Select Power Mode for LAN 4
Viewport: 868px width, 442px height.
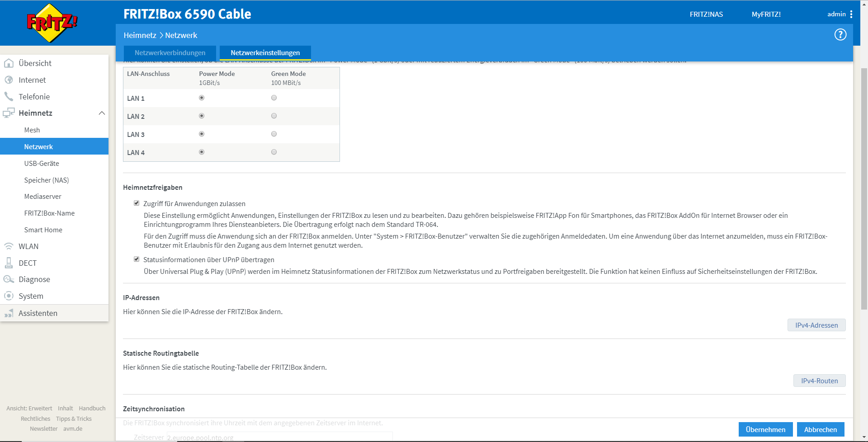(x=202, y=152)
